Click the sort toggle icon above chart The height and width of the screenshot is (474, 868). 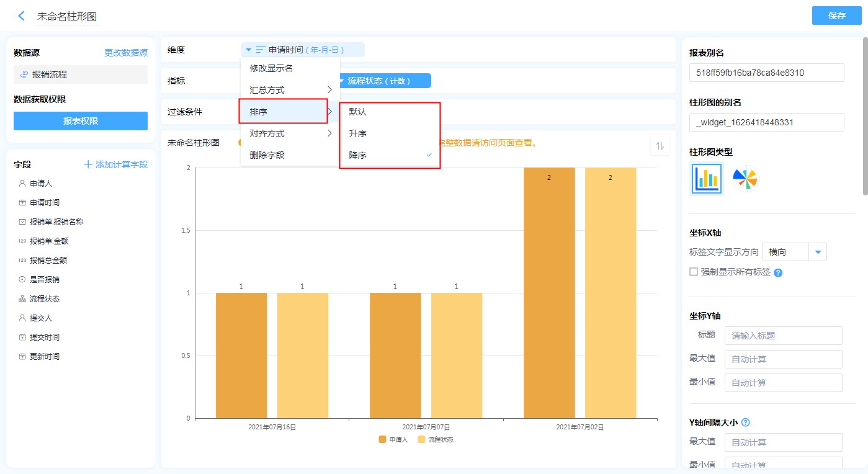point(660,146)
